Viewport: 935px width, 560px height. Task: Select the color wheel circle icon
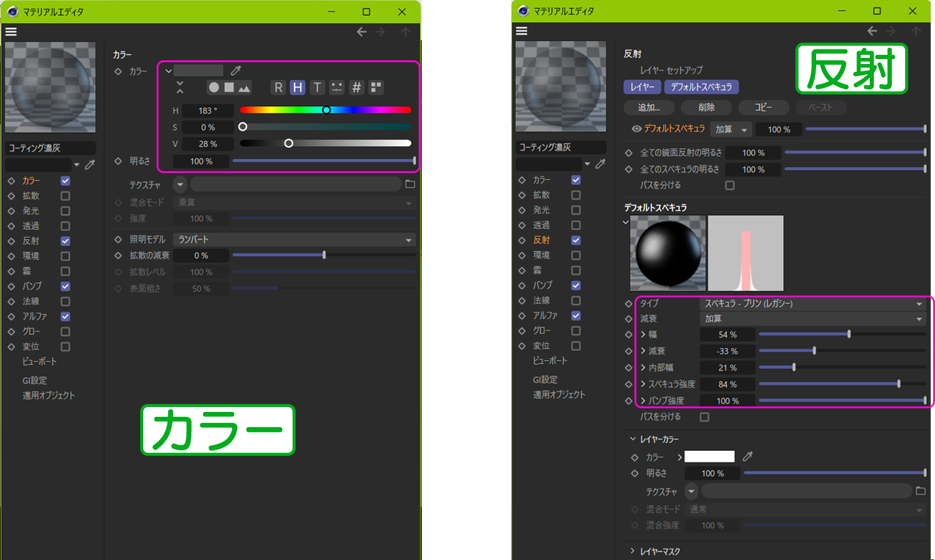point(214,88)
